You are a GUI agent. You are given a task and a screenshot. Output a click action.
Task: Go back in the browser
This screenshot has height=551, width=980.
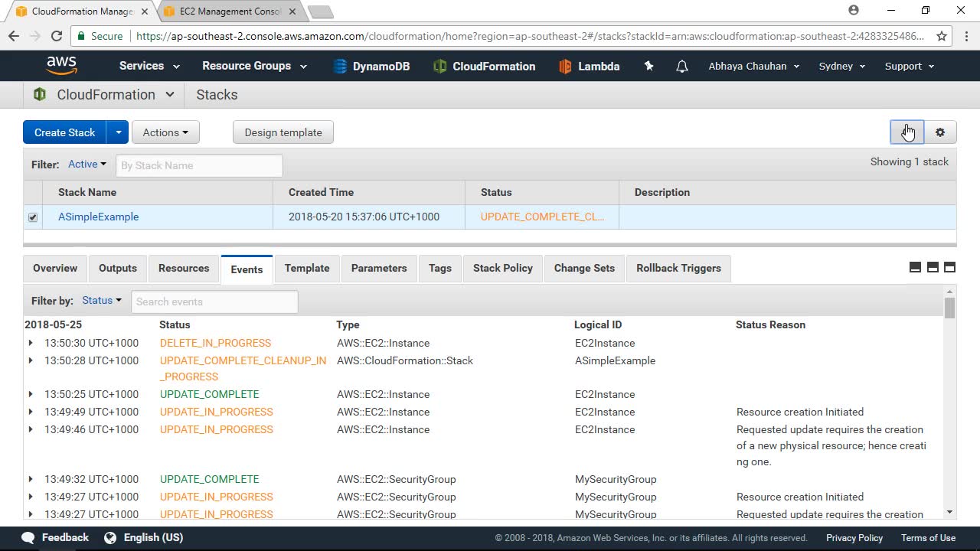(14, 36)
